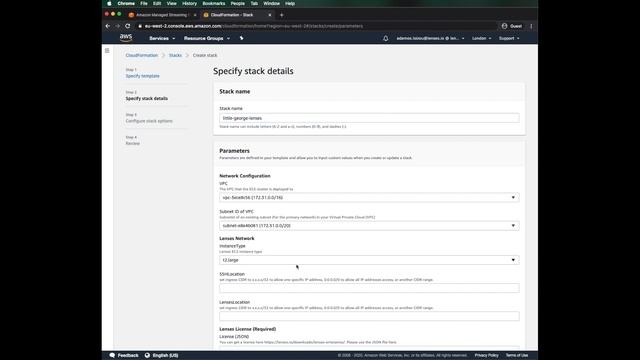Open the VPC dropdown
640x360 pixels.
click(x=369, y=198)
